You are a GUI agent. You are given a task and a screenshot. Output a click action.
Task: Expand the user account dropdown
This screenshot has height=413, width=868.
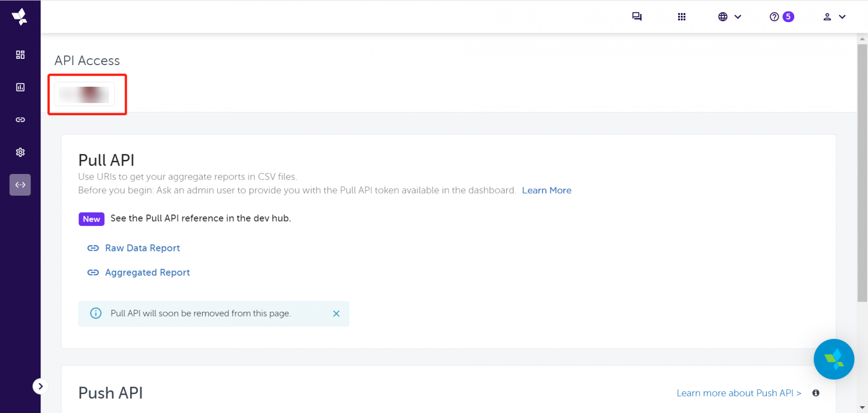click(x=834, y=17)
